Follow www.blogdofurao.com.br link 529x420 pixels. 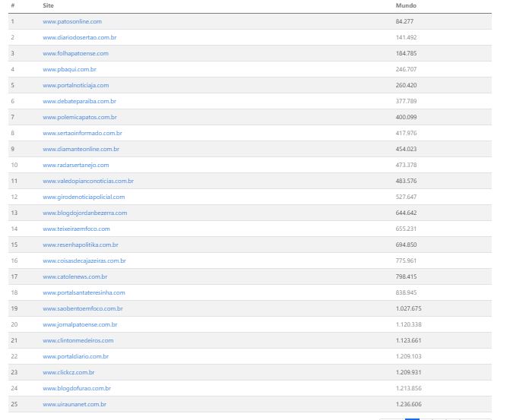77,388
